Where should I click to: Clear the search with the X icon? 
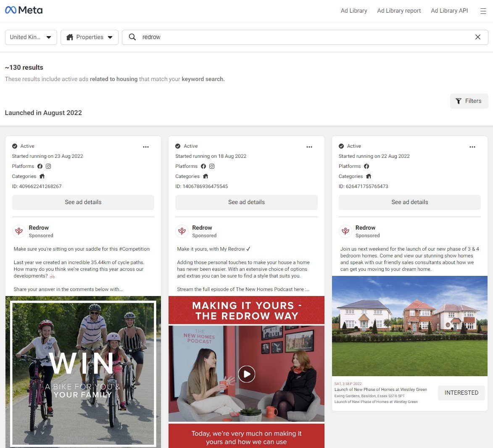[477, 37]
